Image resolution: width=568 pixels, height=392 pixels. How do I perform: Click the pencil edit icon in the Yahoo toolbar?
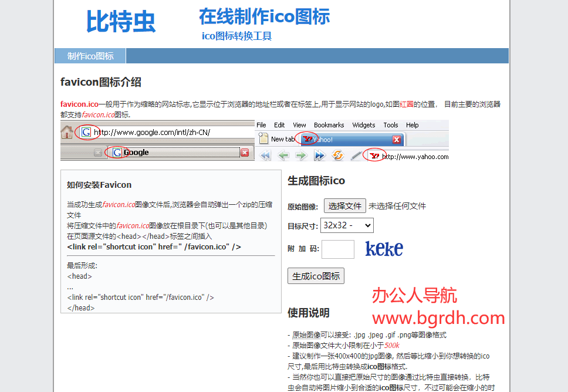[x=355, y=156]
